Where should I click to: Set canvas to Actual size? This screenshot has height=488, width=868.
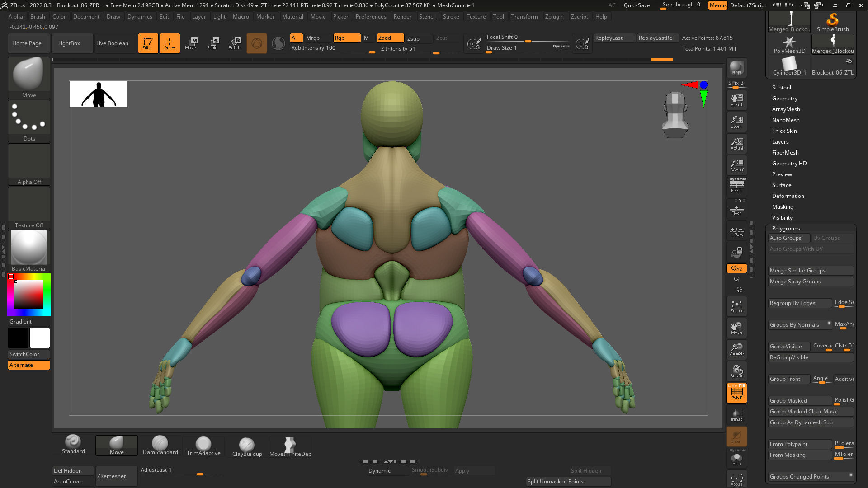point(736,144)
